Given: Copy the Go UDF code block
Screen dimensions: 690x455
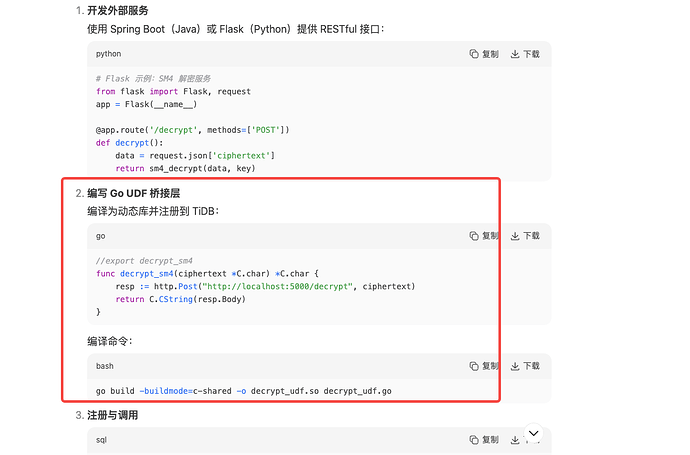Looking at the screenshot, I should tap(484, 236).
